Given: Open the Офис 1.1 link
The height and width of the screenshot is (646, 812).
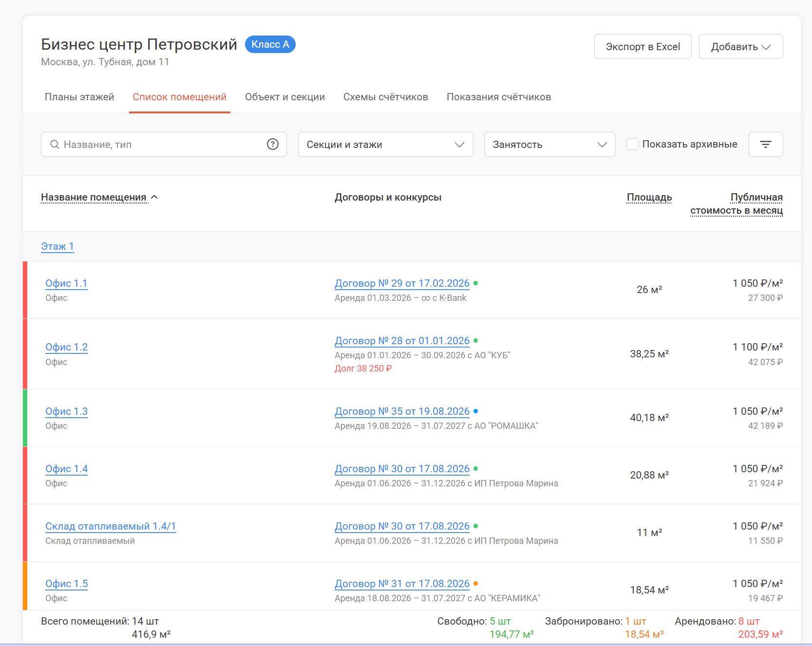Looking at the screenshot, I should [x=66, y=283].
